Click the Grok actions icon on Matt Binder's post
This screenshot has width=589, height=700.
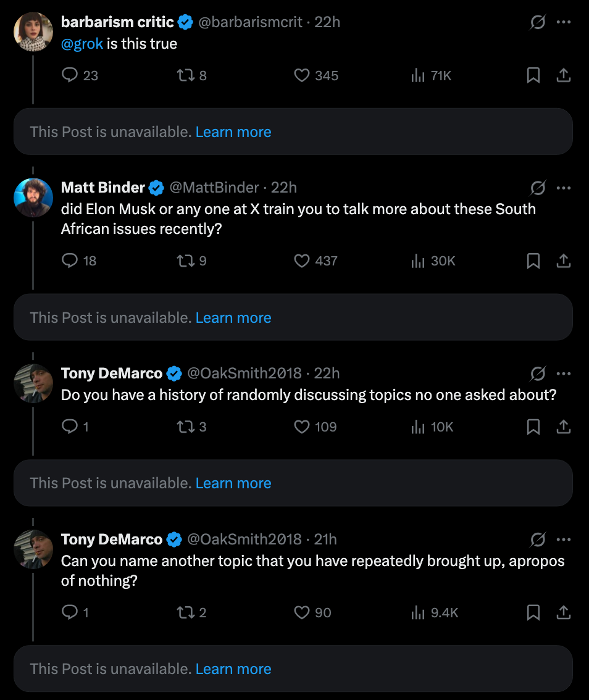pos(537,188)
